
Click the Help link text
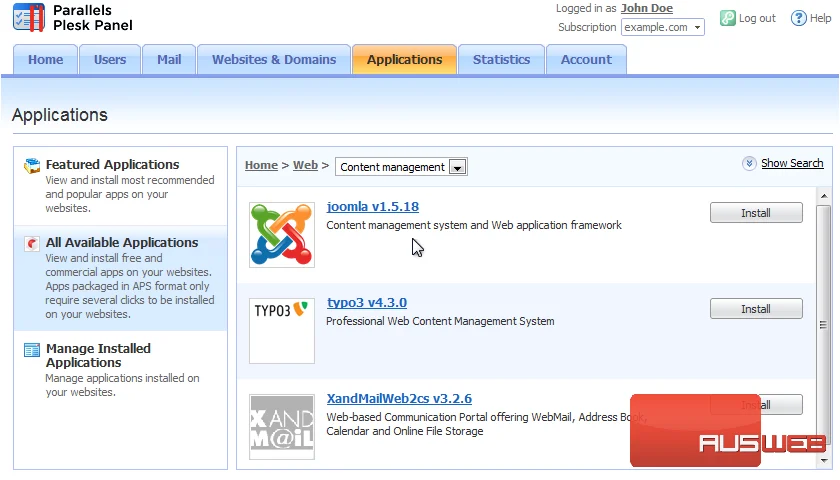point(820,18)
